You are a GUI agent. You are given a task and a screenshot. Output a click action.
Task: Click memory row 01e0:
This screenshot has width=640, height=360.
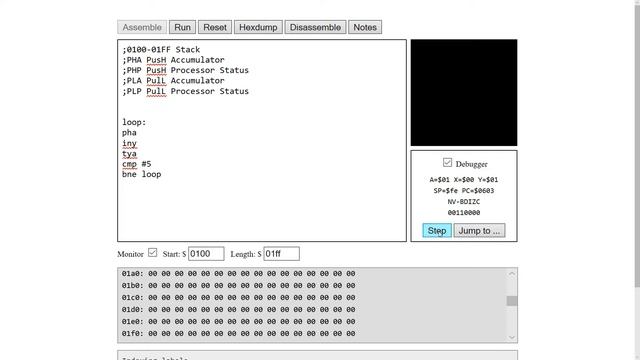tap(238, 322)
